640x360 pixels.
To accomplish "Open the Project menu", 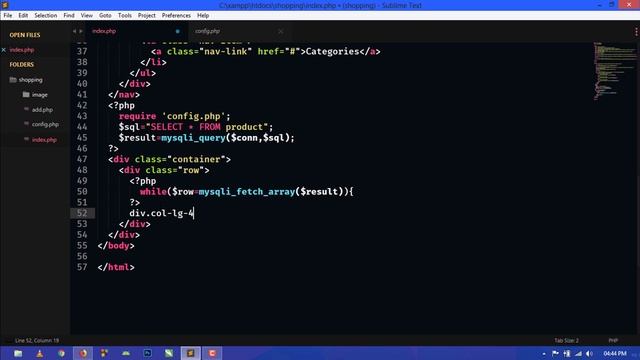I will click(x=147, y=16).
